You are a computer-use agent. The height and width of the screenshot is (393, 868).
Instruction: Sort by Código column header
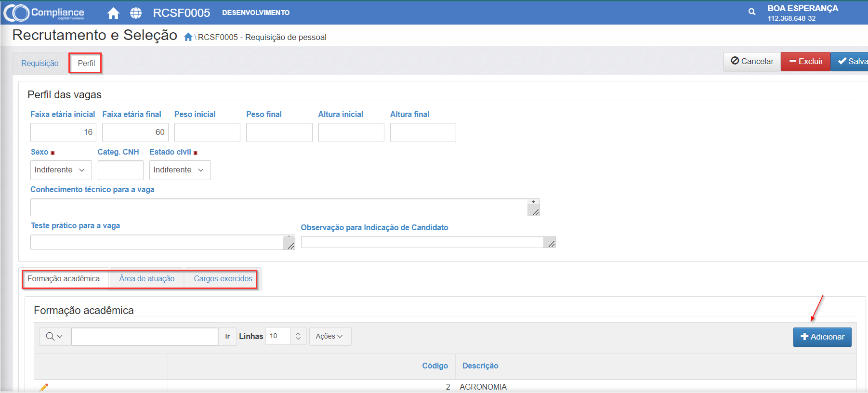435,366
